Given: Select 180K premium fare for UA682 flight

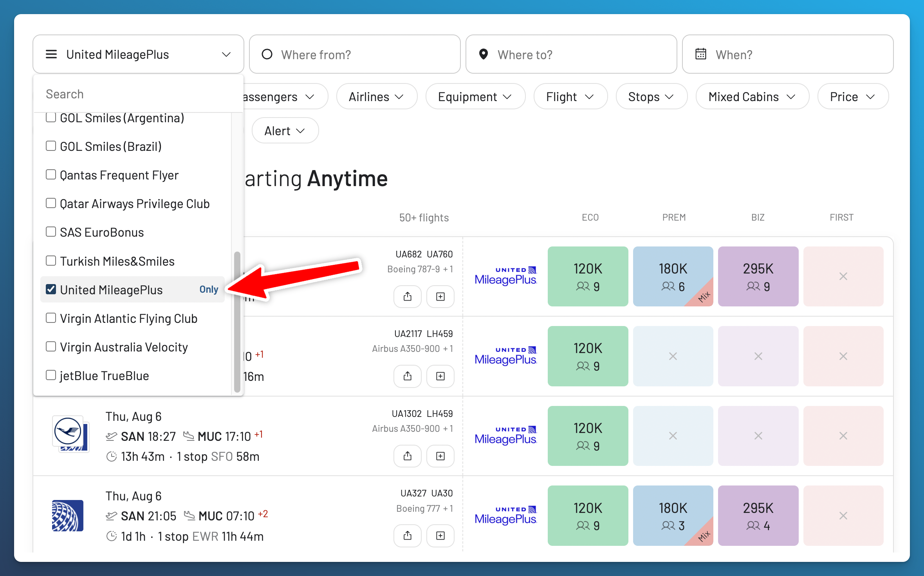Looking at the screenshot, I should click(x=673, y=276).
